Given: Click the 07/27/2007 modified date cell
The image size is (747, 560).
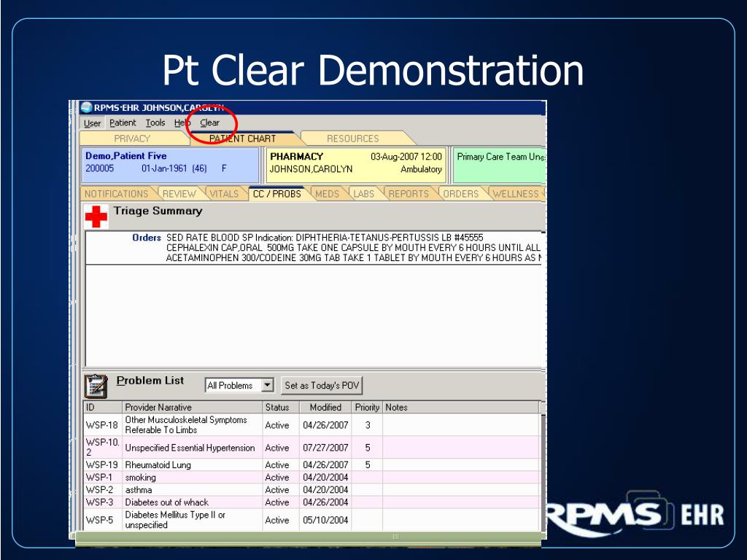Looking at the screenshot, I should pyautogui.click(x=325, y=448).
